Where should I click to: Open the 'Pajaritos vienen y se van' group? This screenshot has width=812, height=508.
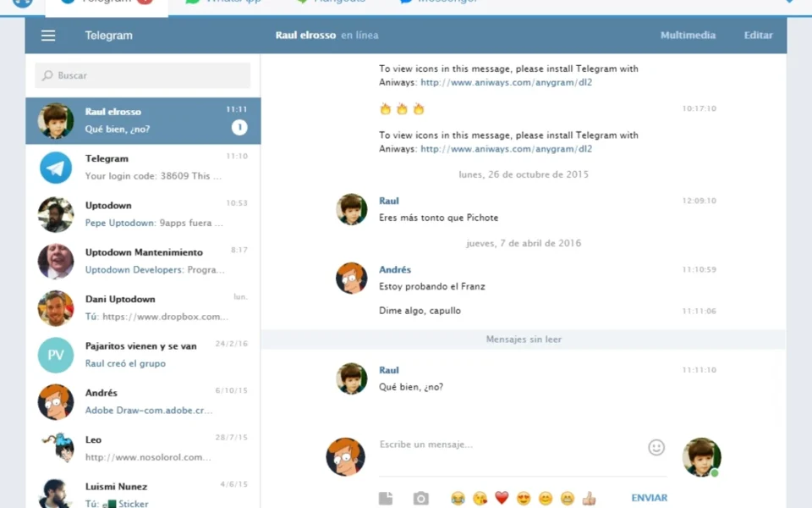click(143, 355)
